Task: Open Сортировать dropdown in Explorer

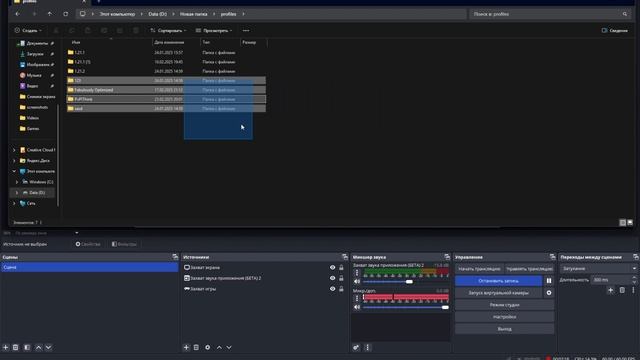Action: [168, 31]
